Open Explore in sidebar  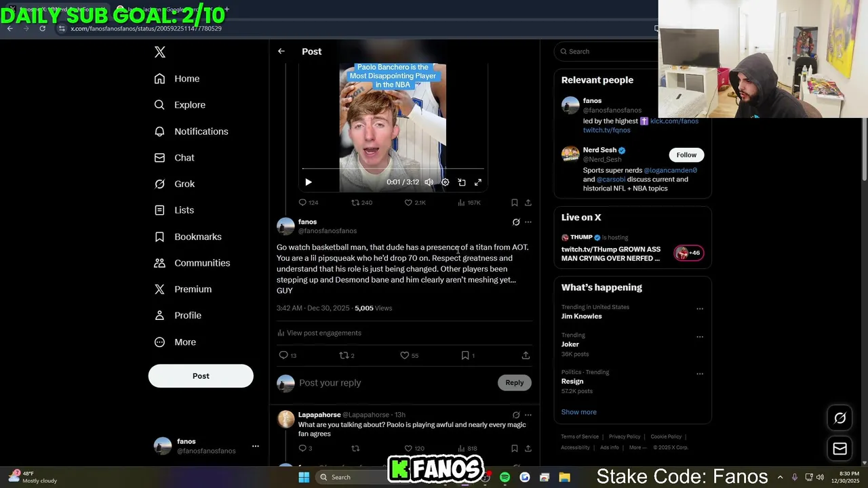click(x=180, y=105)
